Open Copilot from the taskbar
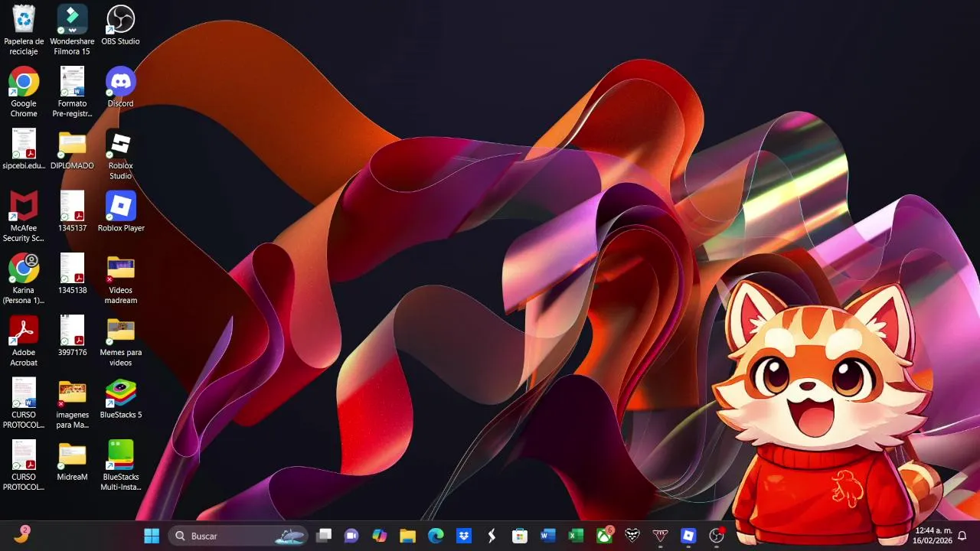 pos(380,536)
